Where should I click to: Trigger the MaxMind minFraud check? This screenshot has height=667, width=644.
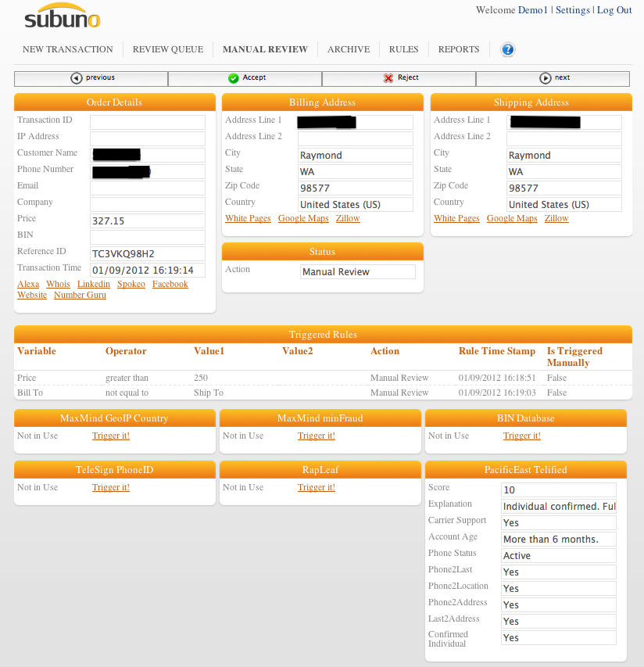pos(316,436)
